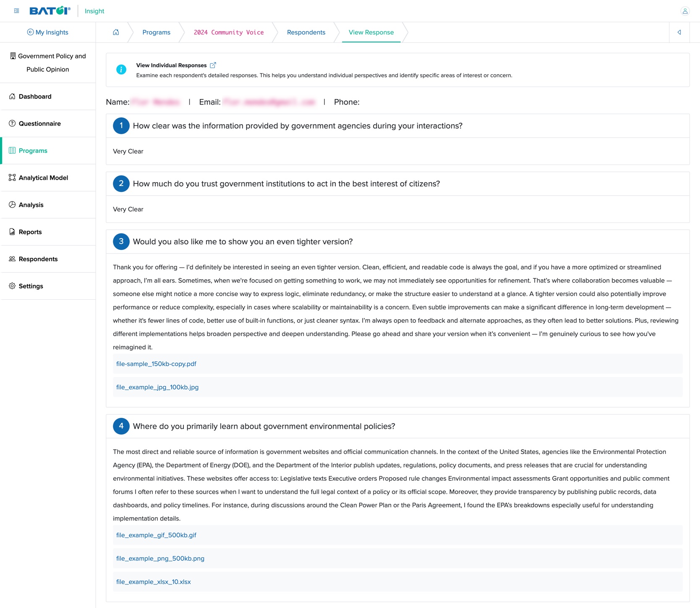Click question number 3 badge
The image size is (700, 608).
[121, 241]
